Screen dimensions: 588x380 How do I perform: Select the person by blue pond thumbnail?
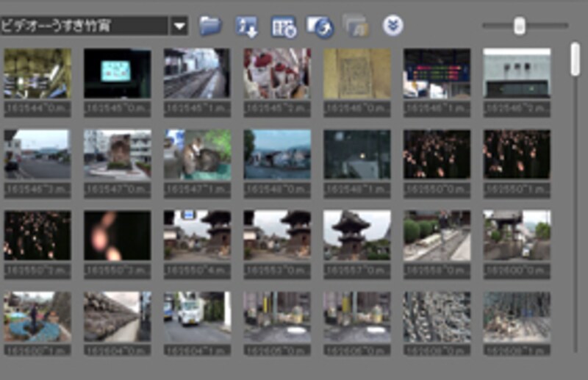[x=37, y=316]
